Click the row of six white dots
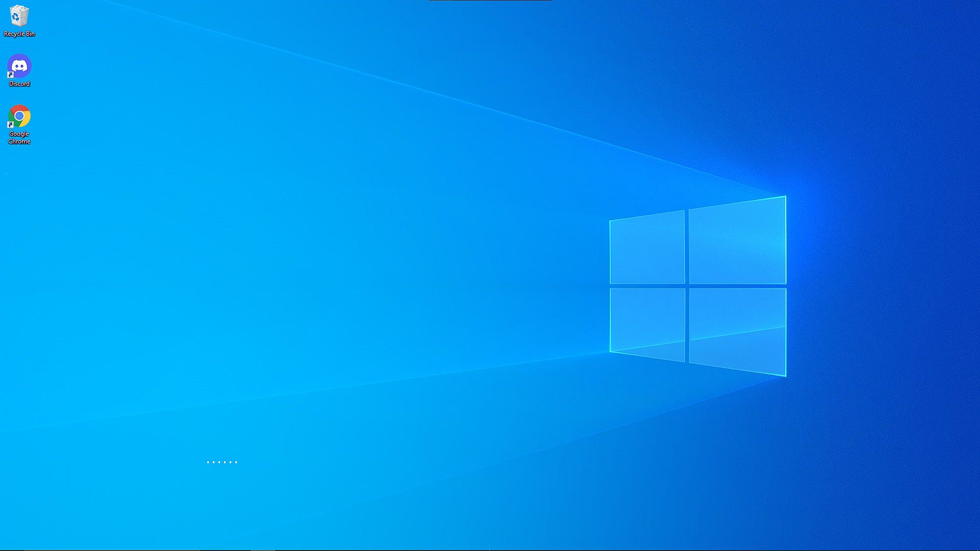980x551 pixels. [222, 462]
